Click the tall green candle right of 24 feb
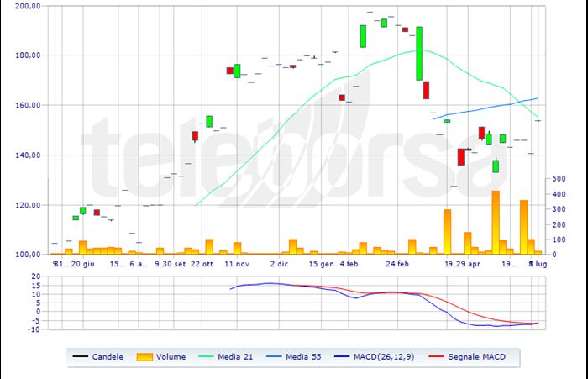This screenshot has height=379, width=588. 419,53
